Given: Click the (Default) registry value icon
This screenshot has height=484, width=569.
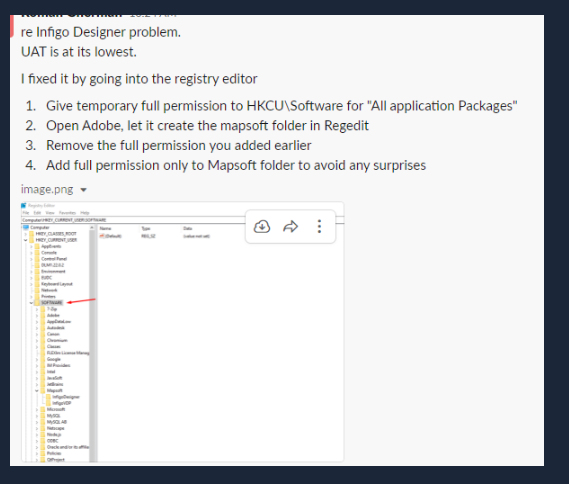Looking at the screenshot, I should point(102,236).
